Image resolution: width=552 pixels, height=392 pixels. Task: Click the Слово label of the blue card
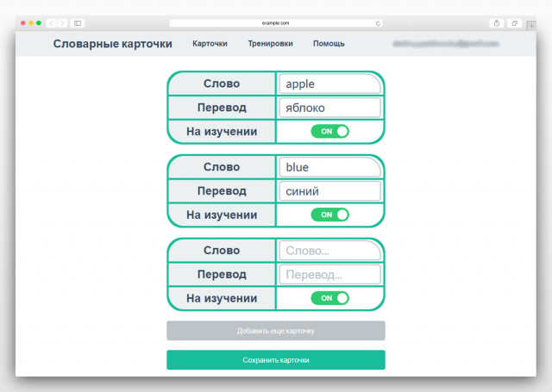(x=222, y=167)
